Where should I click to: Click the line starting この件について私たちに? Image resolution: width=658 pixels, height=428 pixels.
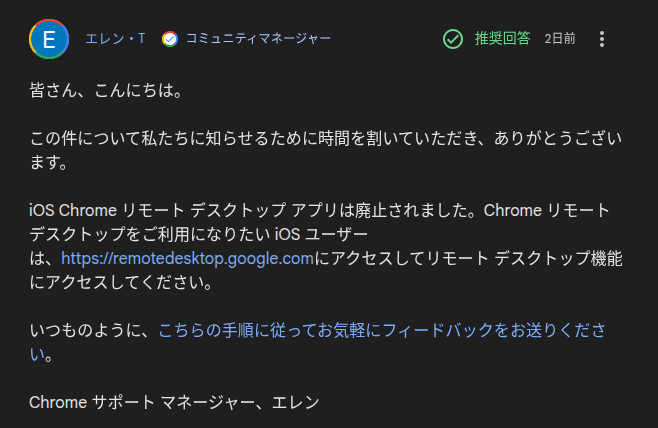[x=326, y=138]
